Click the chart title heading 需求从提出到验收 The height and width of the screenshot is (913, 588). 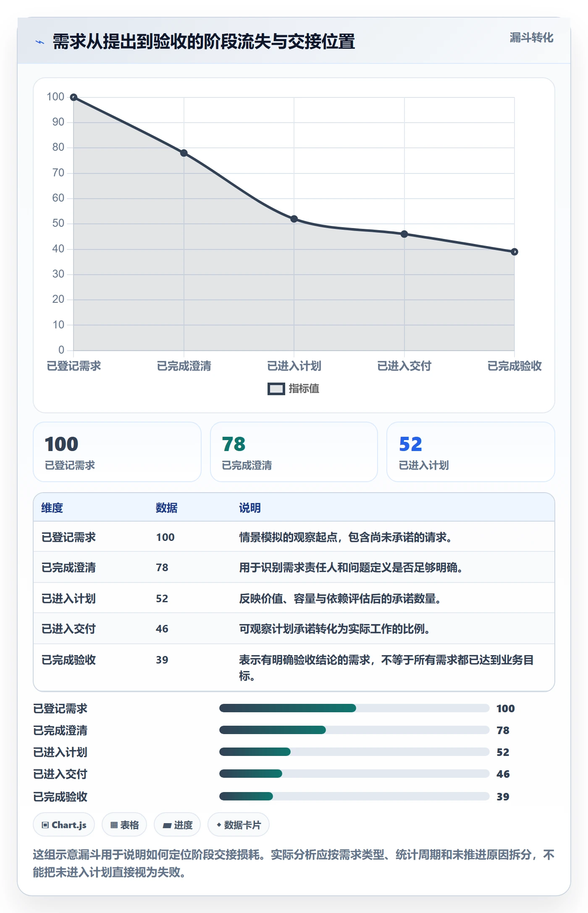pos(204,42)
